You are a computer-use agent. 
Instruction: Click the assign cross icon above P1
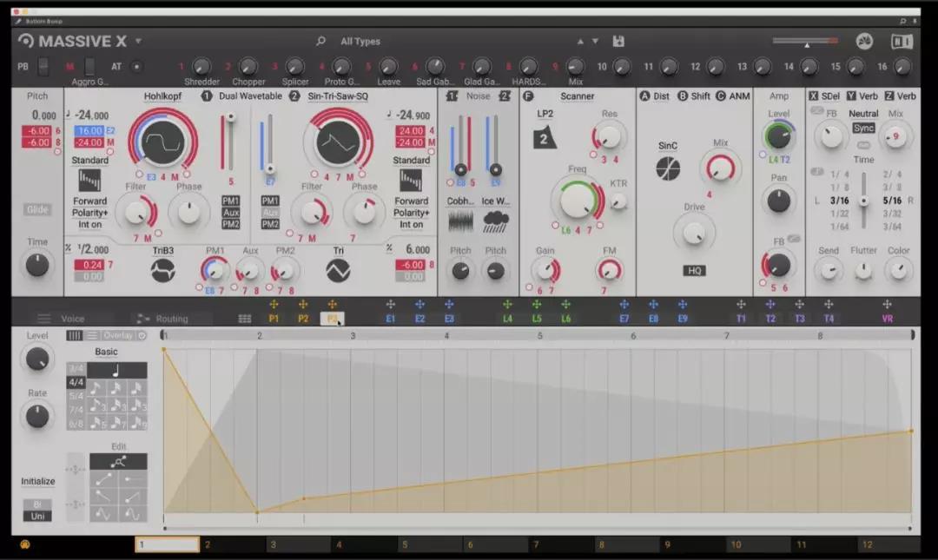pyautogui.click(x=274, y=305)
